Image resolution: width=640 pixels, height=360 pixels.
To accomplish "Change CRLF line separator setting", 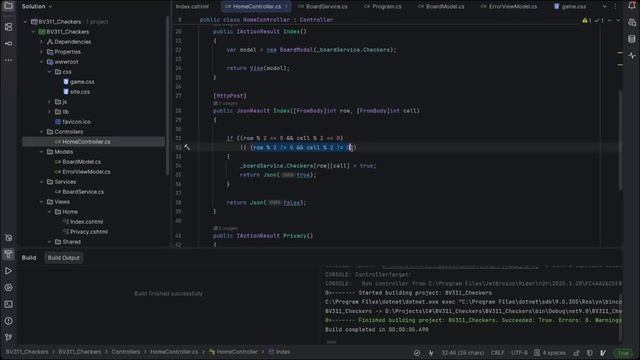I will (x=497, y=353).
